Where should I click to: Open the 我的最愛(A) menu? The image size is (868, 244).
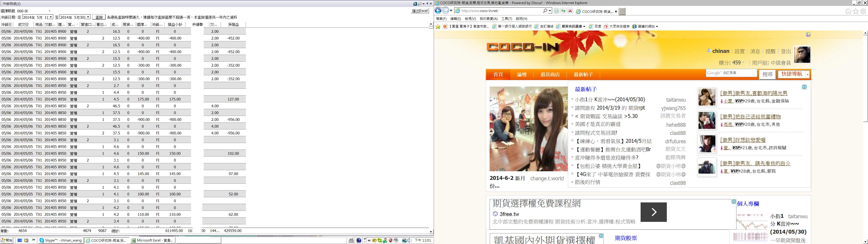tap(488, 19)
